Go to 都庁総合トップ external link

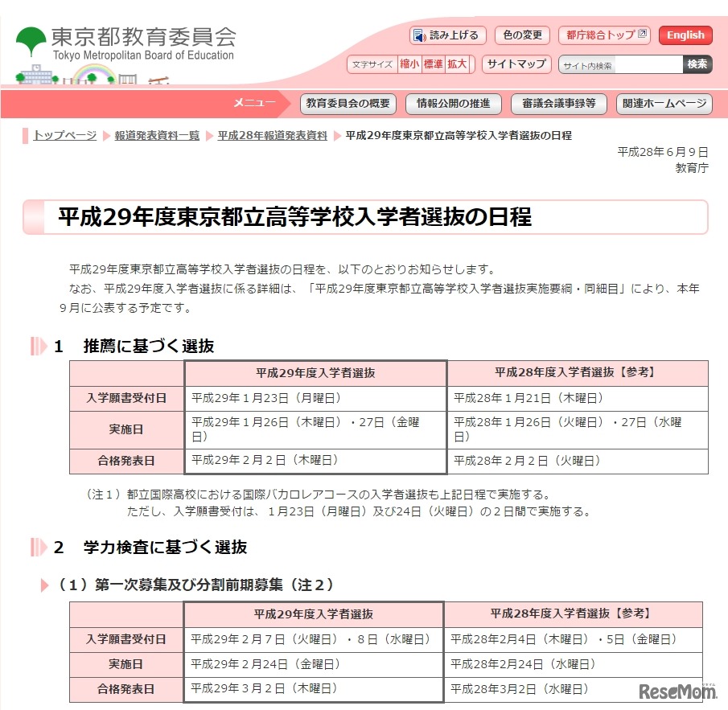(x=604, y=35)
